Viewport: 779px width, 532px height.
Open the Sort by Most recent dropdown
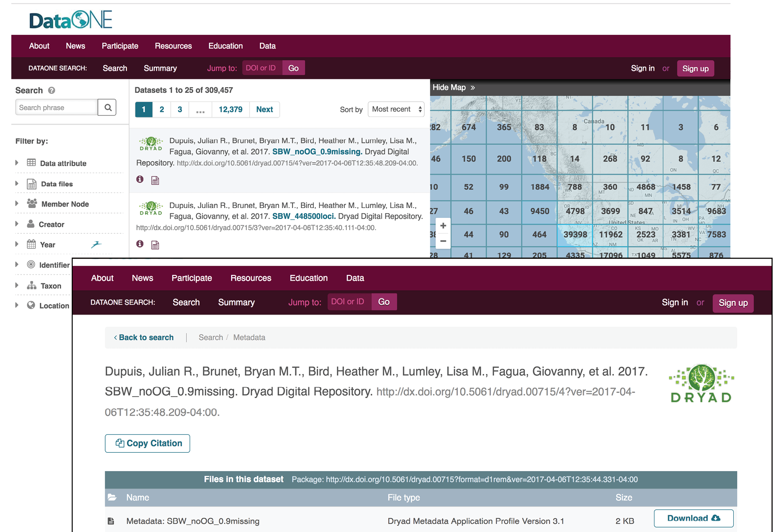pyautogui.click(x=395, y=109)
